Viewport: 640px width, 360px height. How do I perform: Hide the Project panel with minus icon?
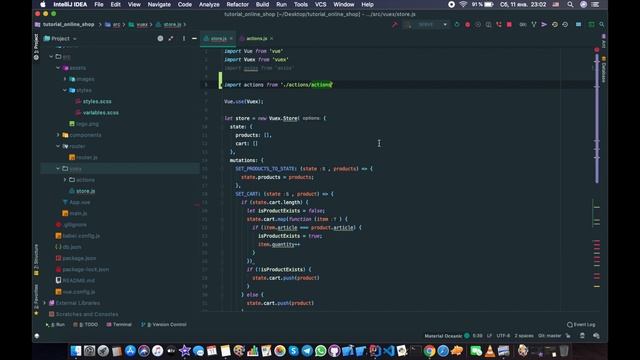tap(194, 38)
